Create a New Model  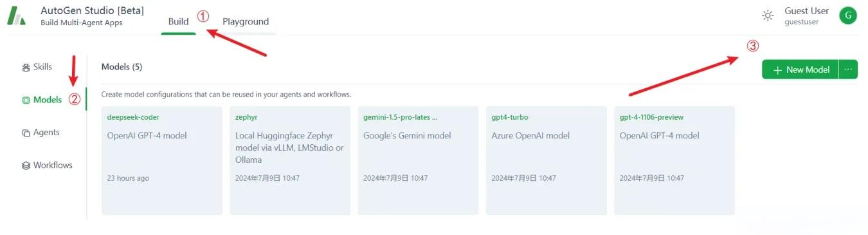800,70
